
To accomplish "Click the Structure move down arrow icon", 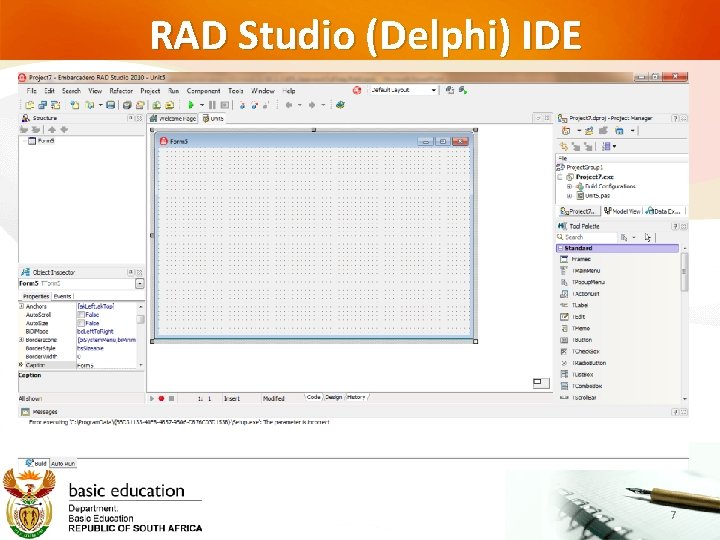I will pos(64,130).
